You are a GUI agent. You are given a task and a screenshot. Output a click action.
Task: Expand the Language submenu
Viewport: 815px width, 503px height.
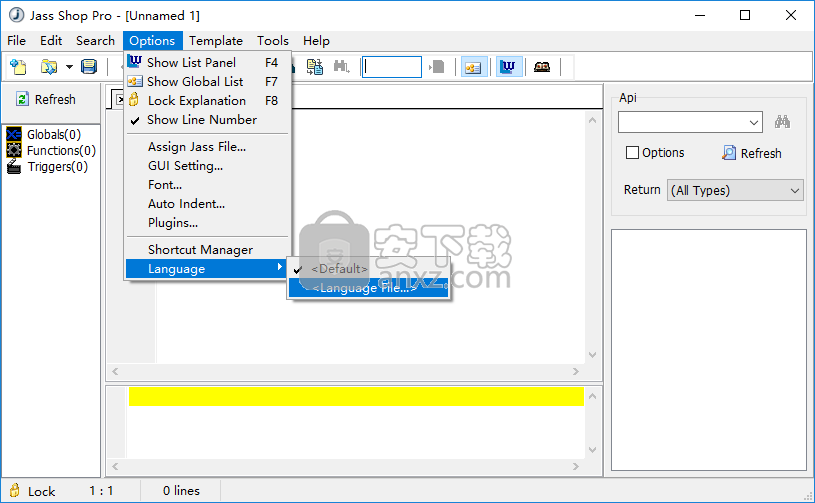207,269
